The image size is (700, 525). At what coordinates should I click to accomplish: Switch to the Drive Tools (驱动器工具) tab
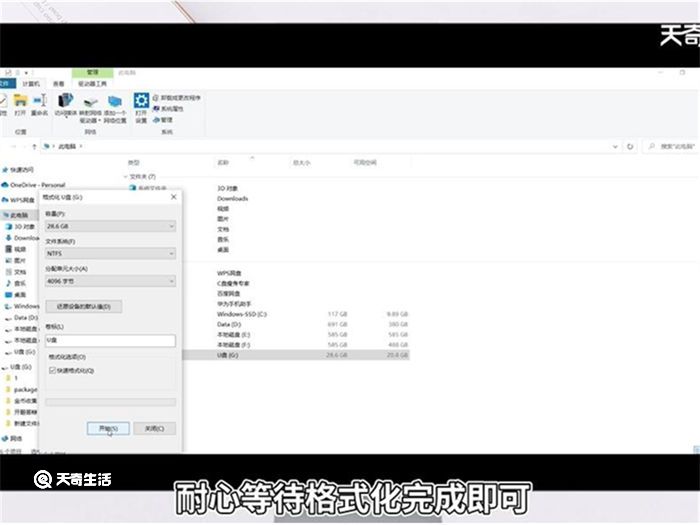92,83
